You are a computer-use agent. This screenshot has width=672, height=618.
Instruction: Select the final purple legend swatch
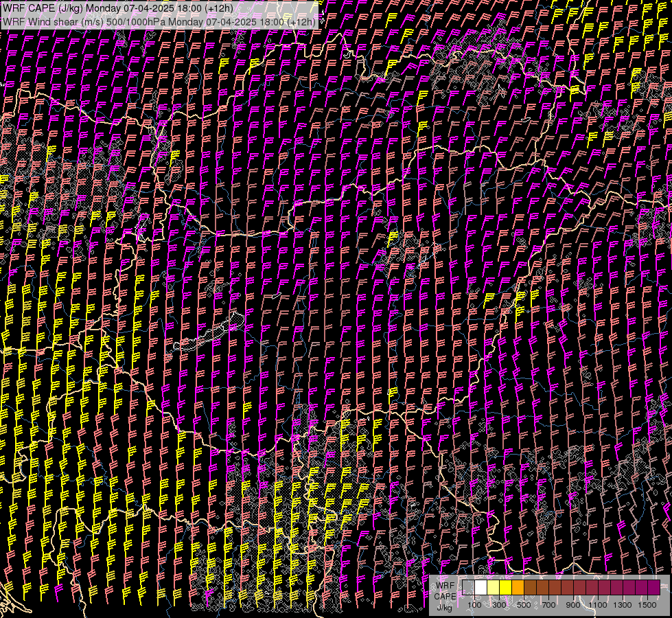[x=654, y=588]
